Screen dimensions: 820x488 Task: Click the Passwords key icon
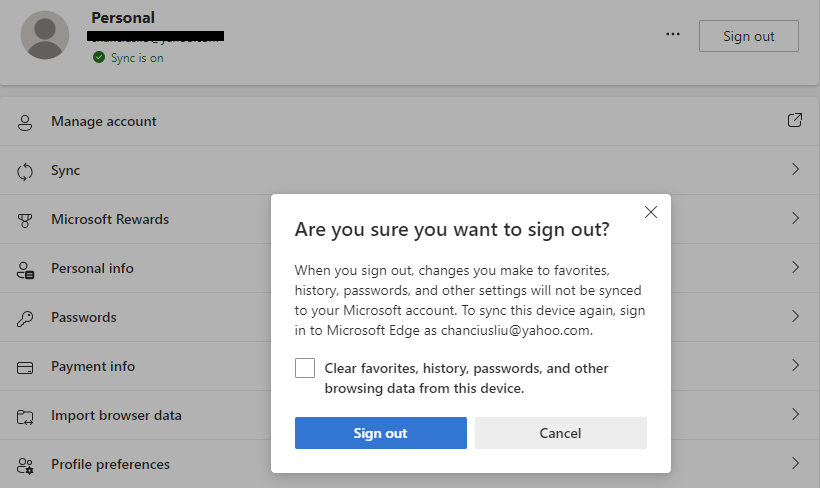tap(26, 318)
